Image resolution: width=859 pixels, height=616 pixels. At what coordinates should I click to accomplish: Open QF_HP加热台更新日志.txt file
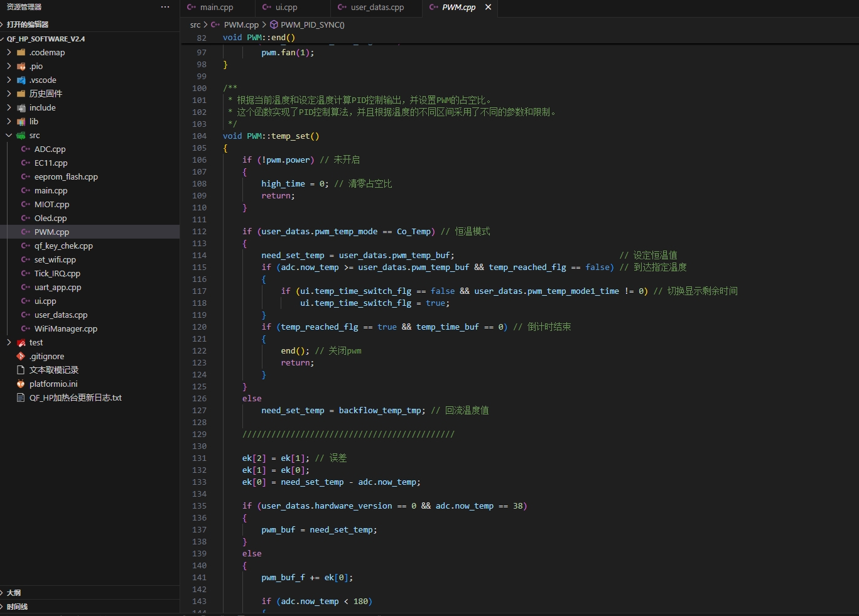point(75,397)
